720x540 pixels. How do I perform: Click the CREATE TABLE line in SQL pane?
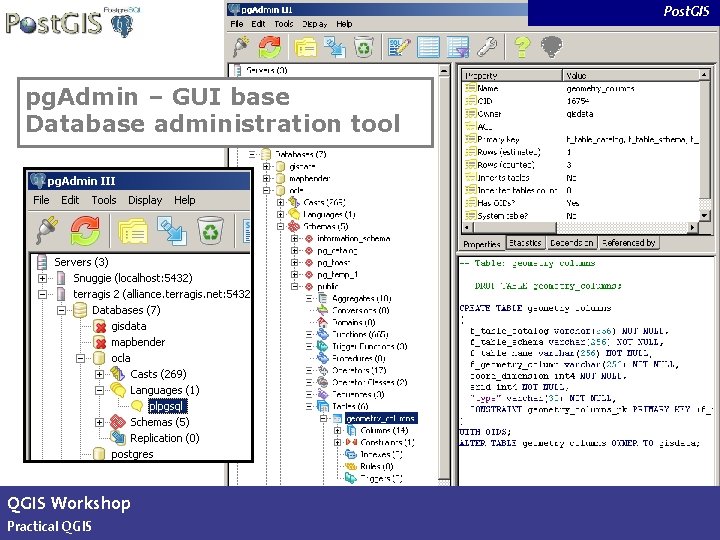535,308
